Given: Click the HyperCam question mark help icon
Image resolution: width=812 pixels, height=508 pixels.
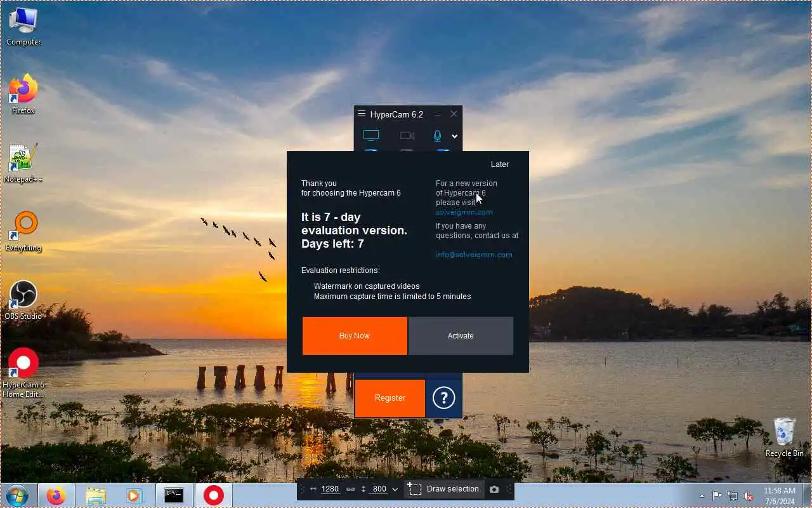Looking at the screenshot, I should (x=443, y=398).
